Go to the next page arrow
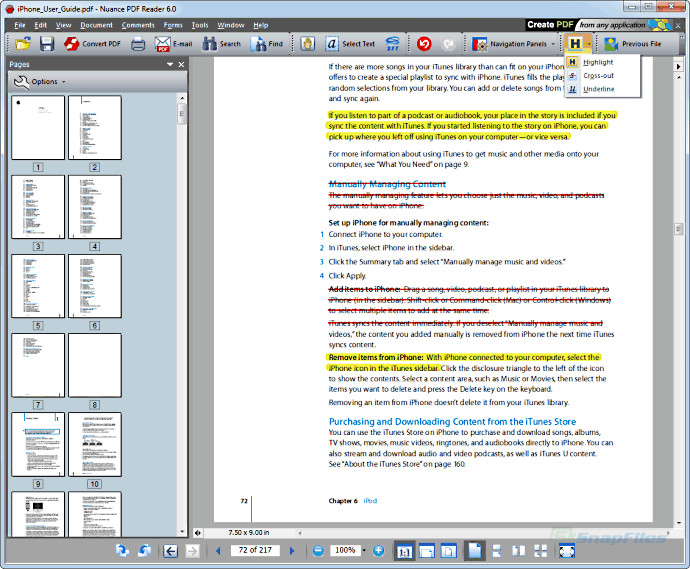Screen dimensions: 690x569 tap(292, 551)
